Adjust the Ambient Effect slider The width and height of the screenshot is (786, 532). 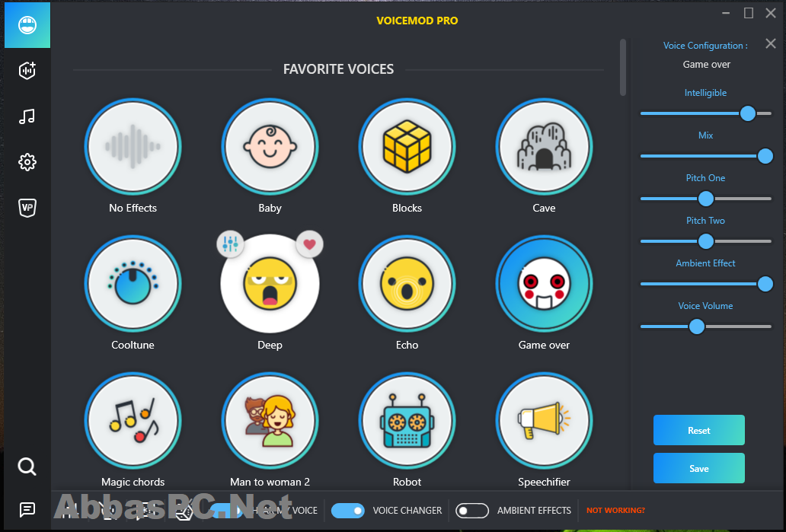tap(706, 284)
